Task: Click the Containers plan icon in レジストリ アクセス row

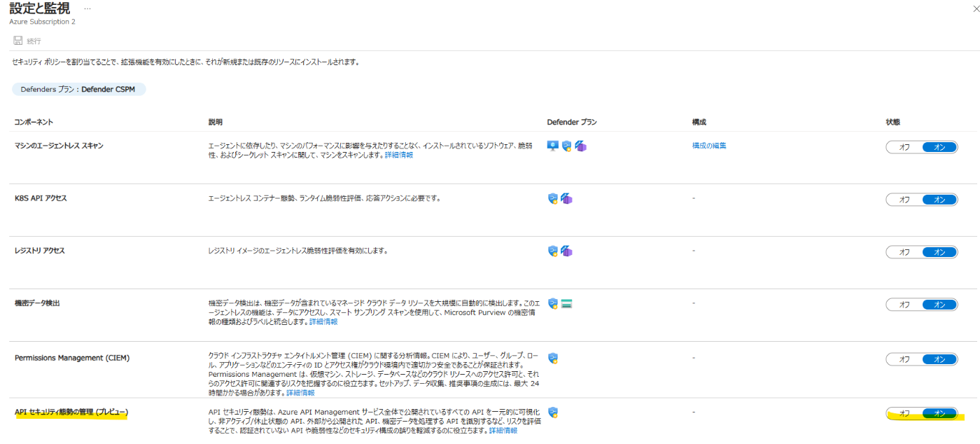Action: [566, 251]
